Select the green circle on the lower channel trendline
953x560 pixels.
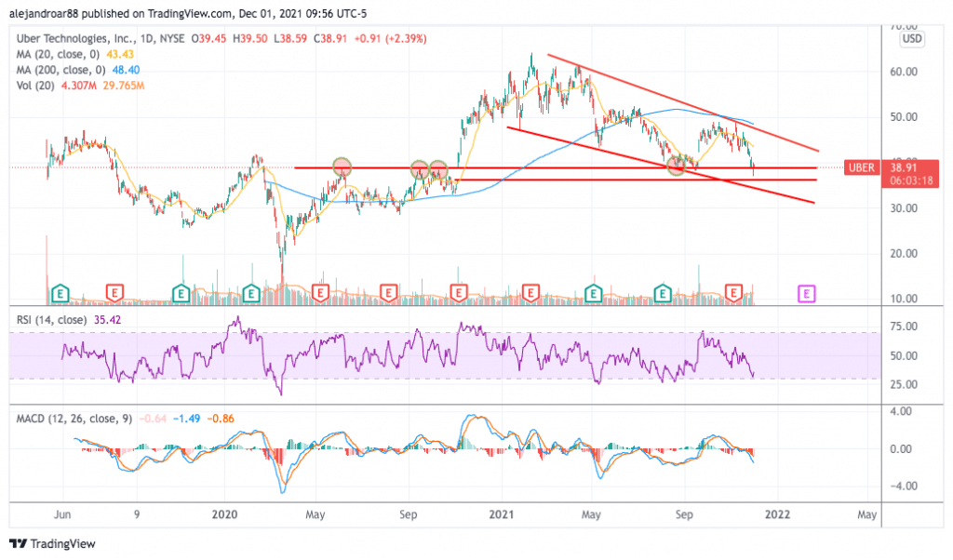tap(677, 166)
